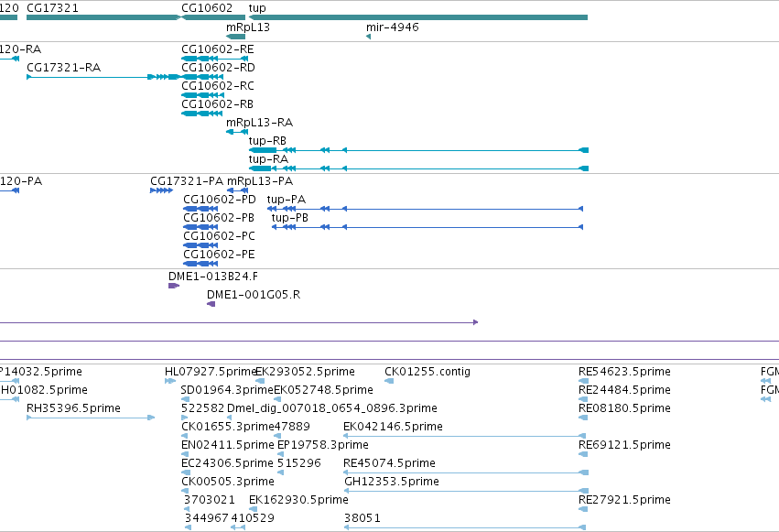The image size is (779, 532).
Task: Click the RE27921.5prime EST label
Action: (x=624, y=501)
